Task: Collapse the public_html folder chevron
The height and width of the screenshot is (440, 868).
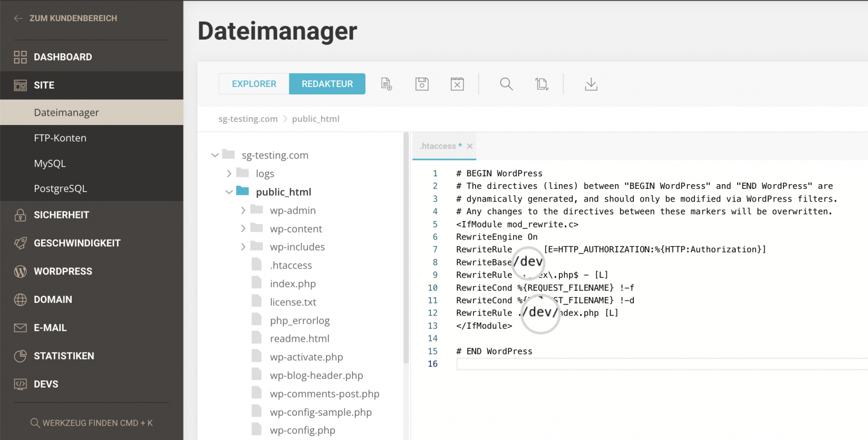Action: point(229,192)
